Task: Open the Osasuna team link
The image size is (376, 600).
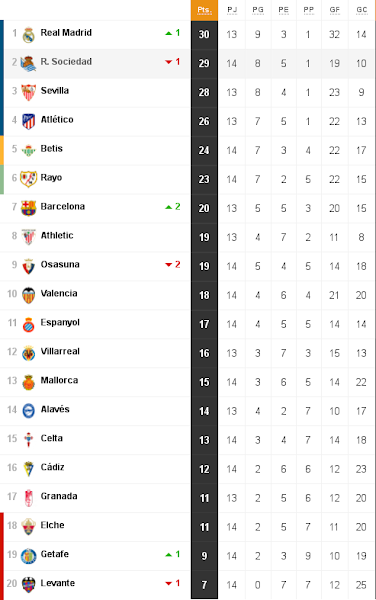Action: click(x=60, y=264)
